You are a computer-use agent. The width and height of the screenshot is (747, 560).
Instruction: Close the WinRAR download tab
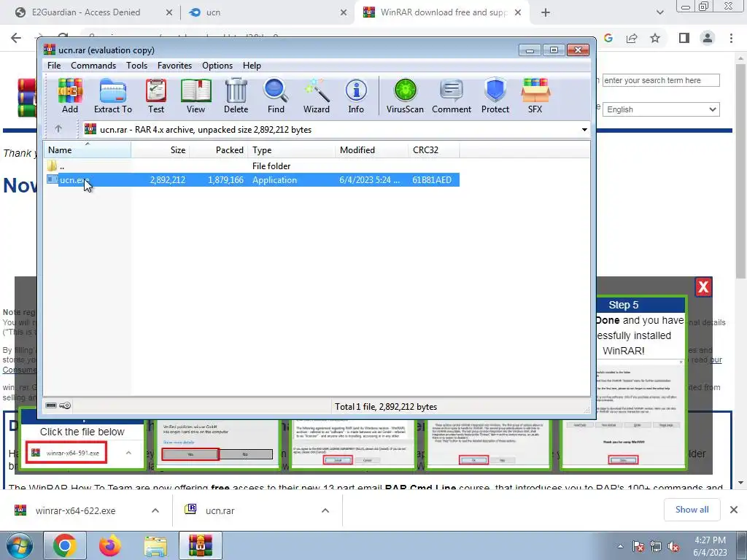tap(518, 12)
